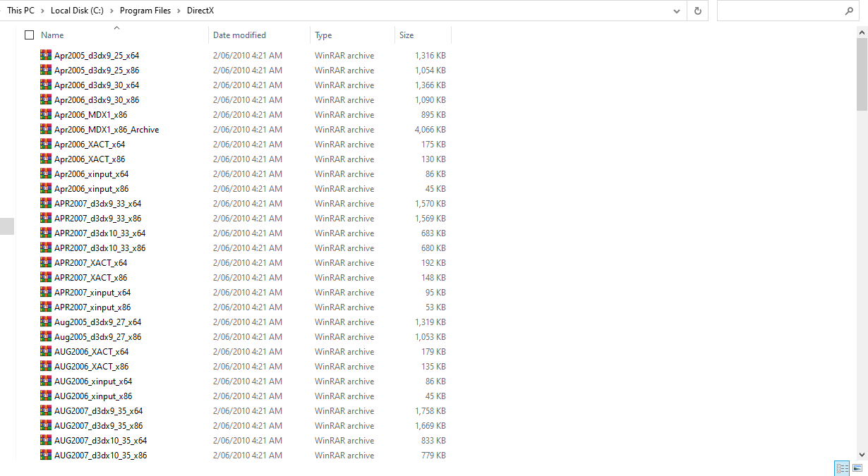Go to This PC in the breadcrumb
This screenshot has height=476, width=868.
[20, 11]
